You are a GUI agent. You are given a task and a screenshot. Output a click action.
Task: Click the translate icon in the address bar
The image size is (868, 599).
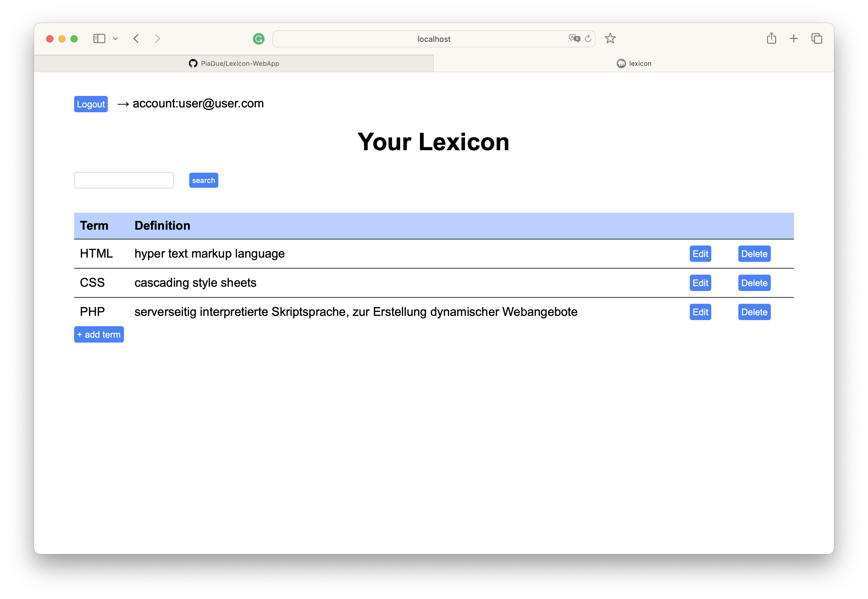574,38
